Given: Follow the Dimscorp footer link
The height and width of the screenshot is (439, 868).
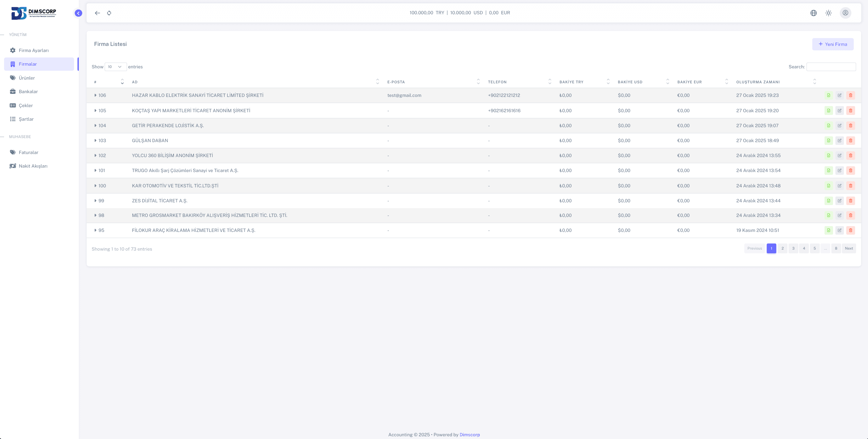Looking at the screenshot, I should (470, 435).
